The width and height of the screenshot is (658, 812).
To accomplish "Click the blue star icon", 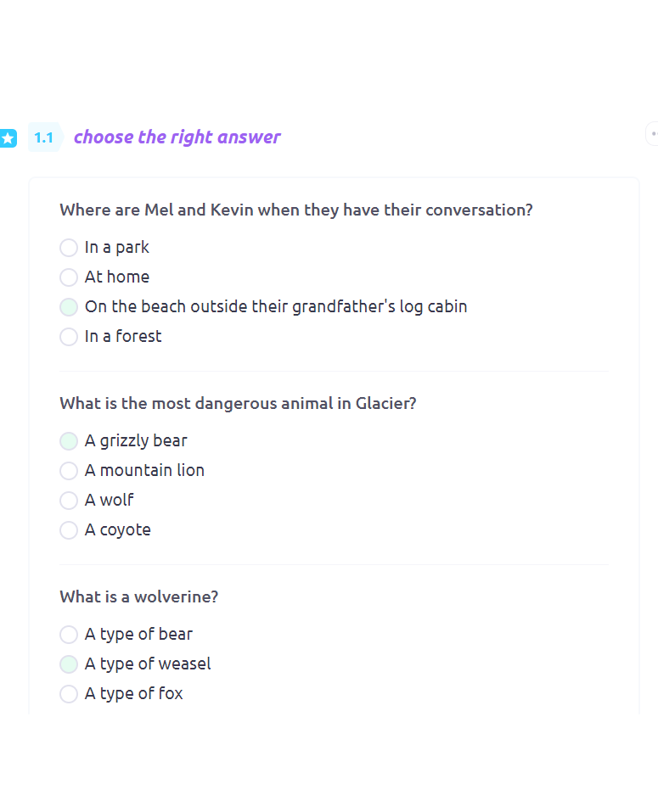I will [8, 138].
